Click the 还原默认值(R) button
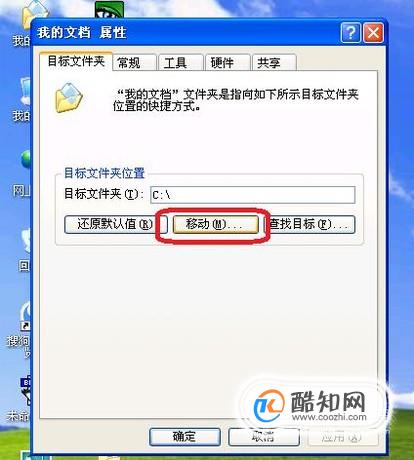 [115, 224]
